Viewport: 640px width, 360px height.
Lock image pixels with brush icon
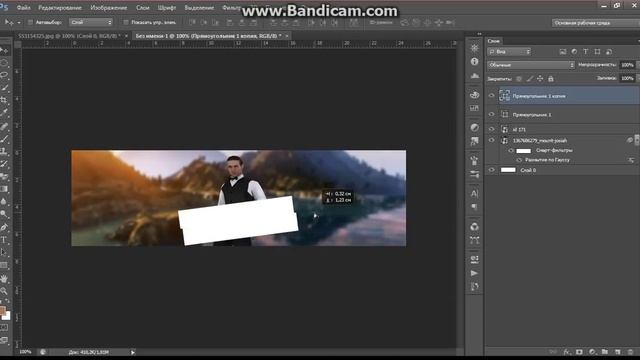tap(530, 78)
